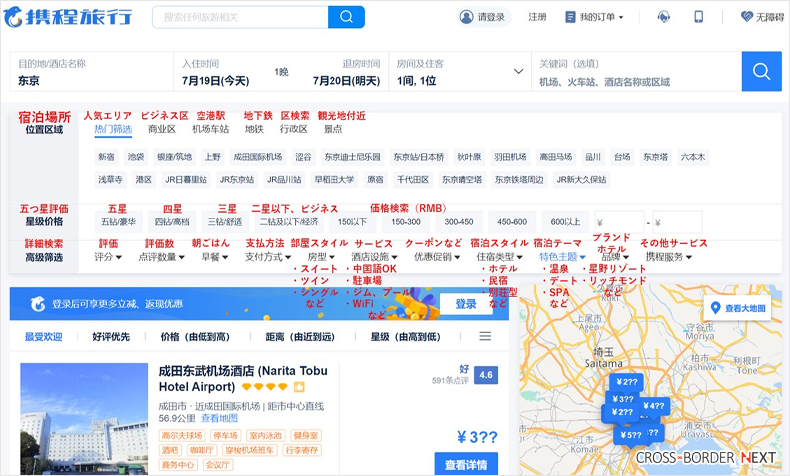The height and width of the screenshot is (476, 790).
Task: Expand the 房间及住客 room guest dropdown
Action: (x=518, y=72)
